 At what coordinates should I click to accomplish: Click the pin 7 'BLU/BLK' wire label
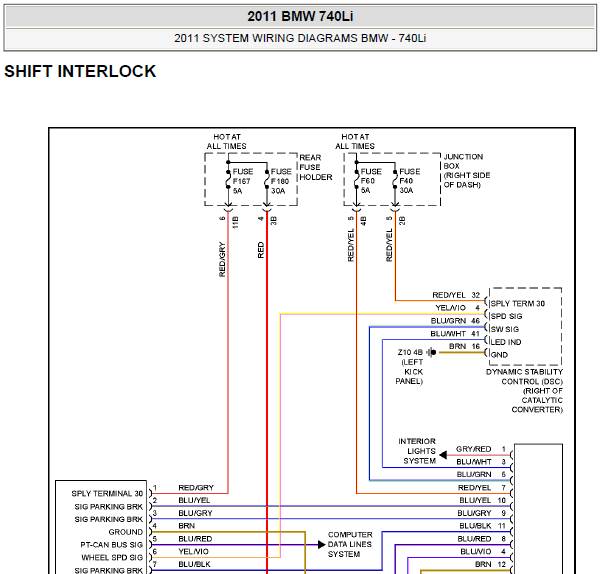click(194, 564)
